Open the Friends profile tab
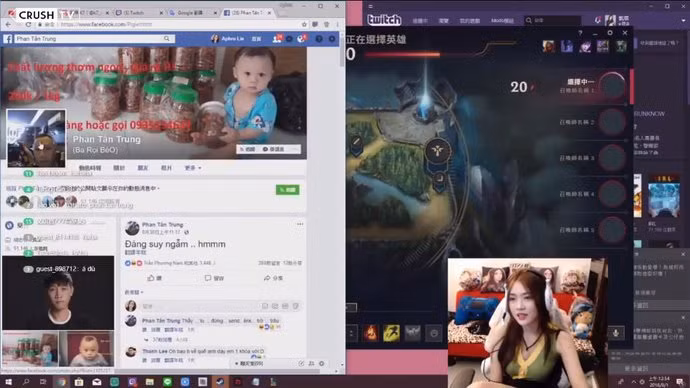 click(x=143, y=168)
